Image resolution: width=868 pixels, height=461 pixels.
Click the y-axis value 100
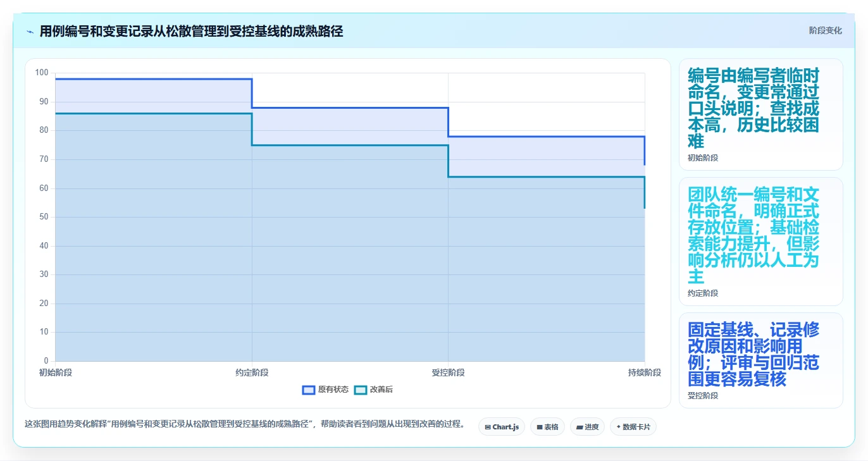[x=42, y=73]
